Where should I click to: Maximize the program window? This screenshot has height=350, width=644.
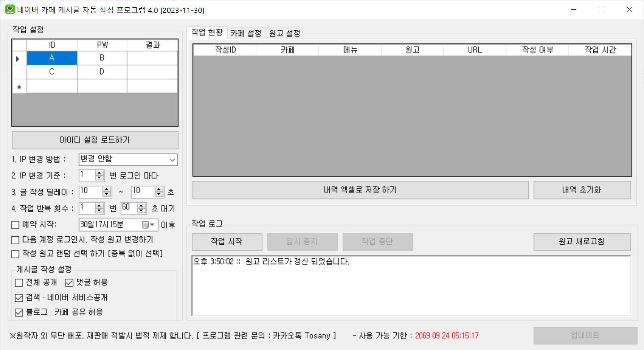pyautogui.click(x=602, y=10)
